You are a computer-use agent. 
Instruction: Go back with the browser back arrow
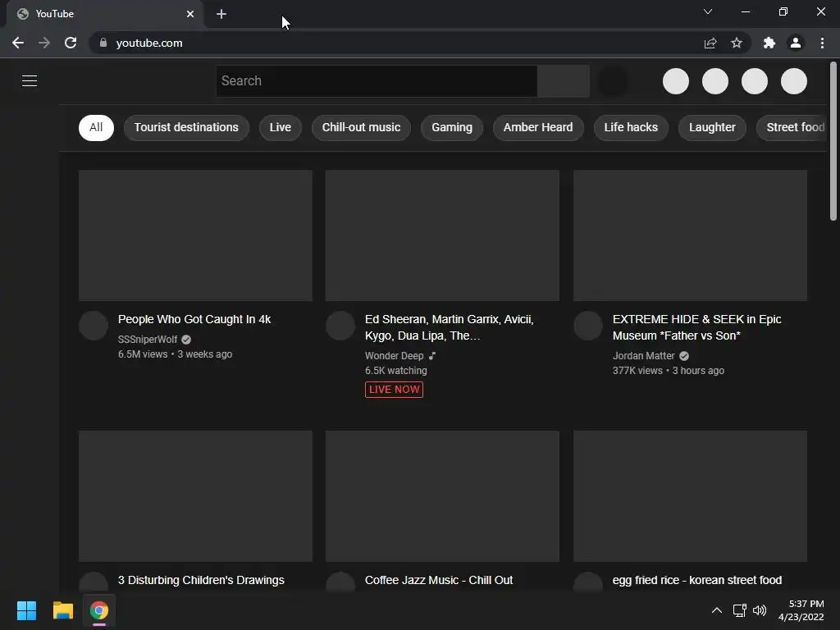18,43
